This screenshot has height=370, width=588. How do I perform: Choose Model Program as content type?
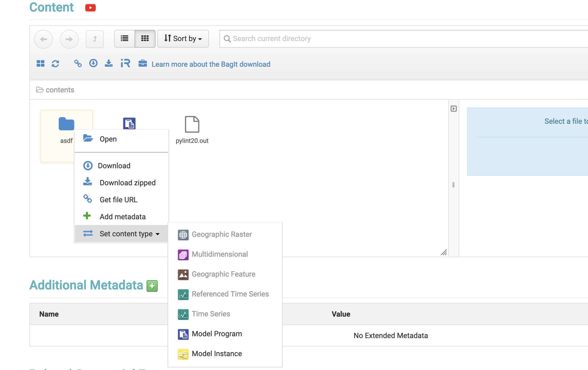[217, 334]
